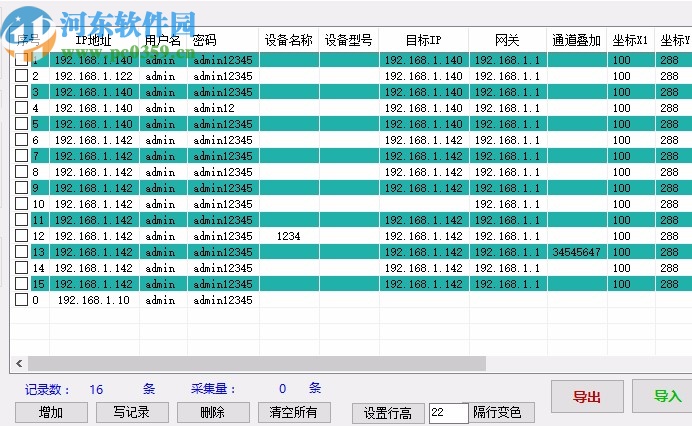Screen dimensions: 692x426
Task: Click the IP地址 column header
Action: [x=94, y=40]
